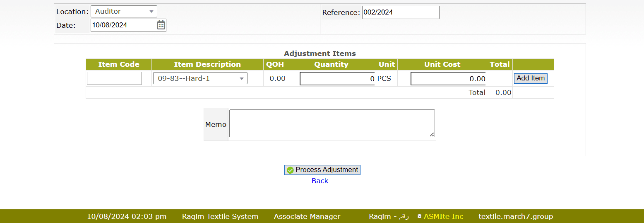Focus the Date input field

[x=123, y=25]
